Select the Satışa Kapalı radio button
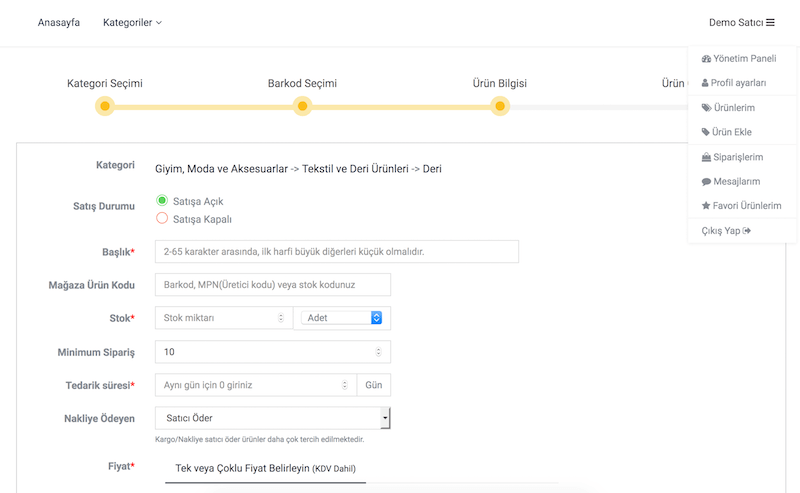This screenshot has height=493, width=800. pyautogui.click(x=162, y=218)
